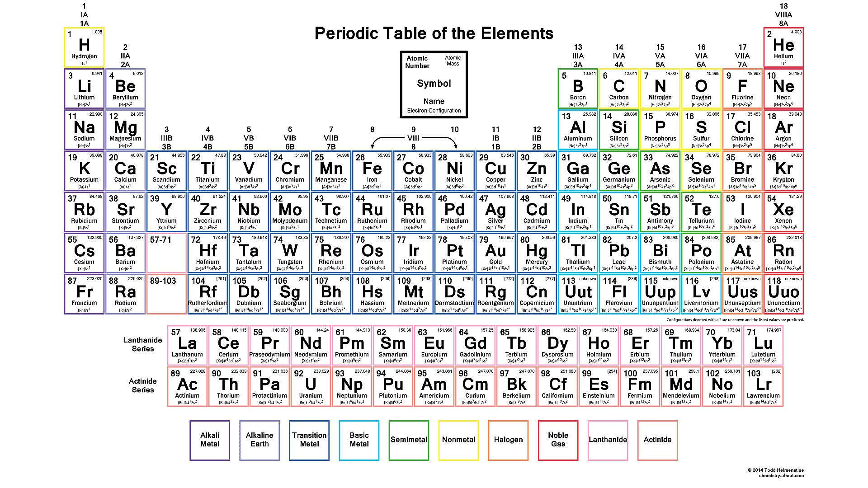Select the Mercury (Hg) cell

(x=537, y=253)
